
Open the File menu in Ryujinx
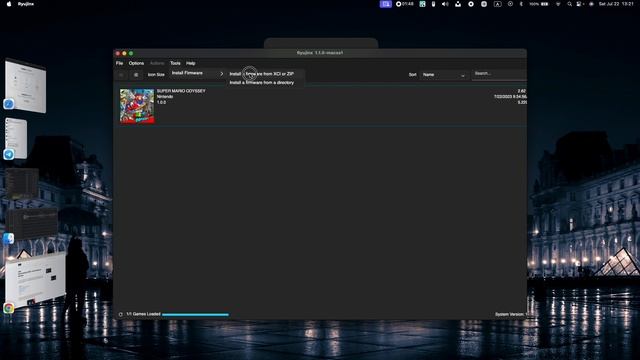(119, 63)
